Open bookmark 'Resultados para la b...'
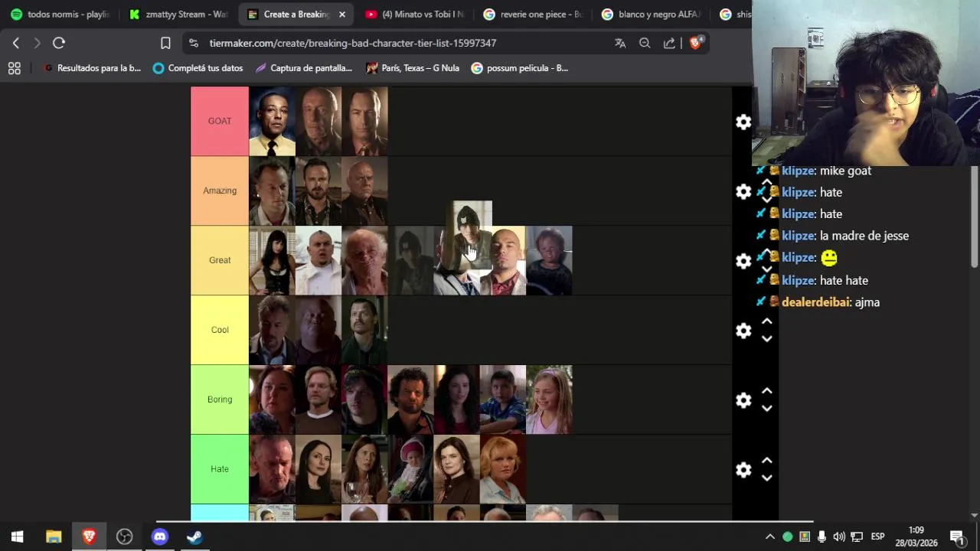The width and height of the screenshot is (980, 551). (91, 68)
